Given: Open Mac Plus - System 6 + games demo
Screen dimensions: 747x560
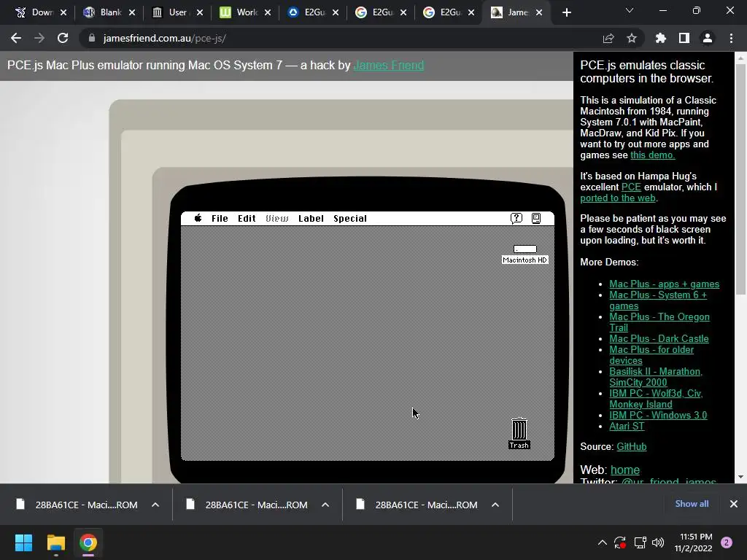Looking at the screenshot, I should (658, 300).
